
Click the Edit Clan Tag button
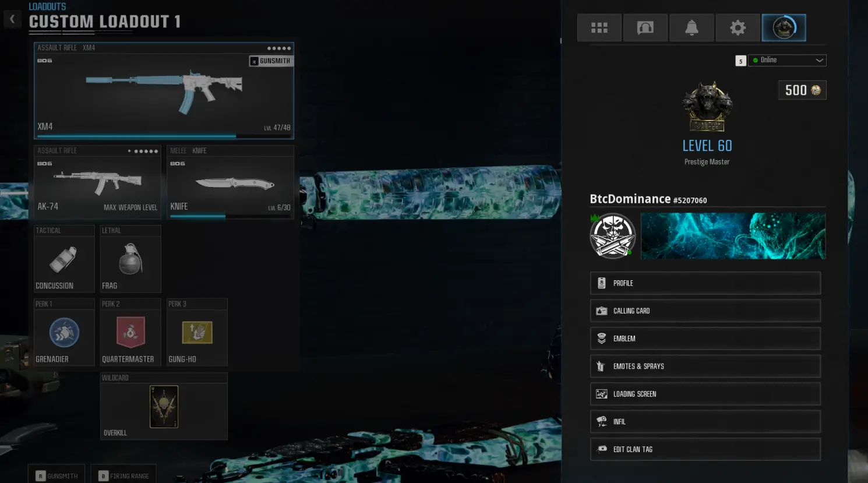(705, 449)
